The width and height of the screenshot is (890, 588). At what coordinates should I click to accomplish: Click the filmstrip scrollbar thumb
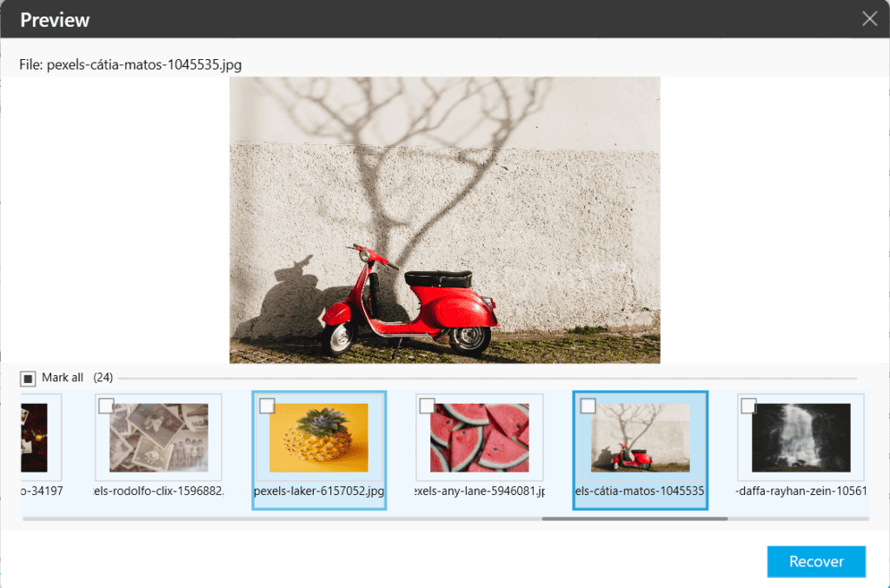click(x=634, y=521)
